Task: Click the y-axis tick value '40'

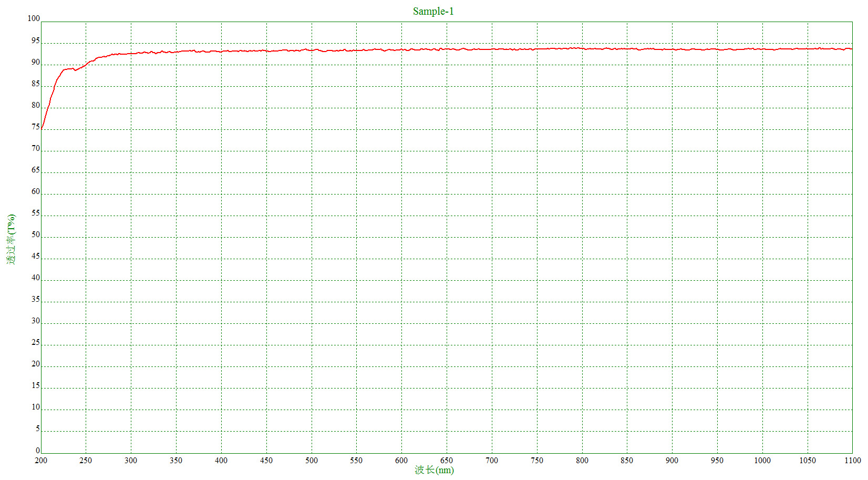Action: pyautogui.click(x=36, y=278)
